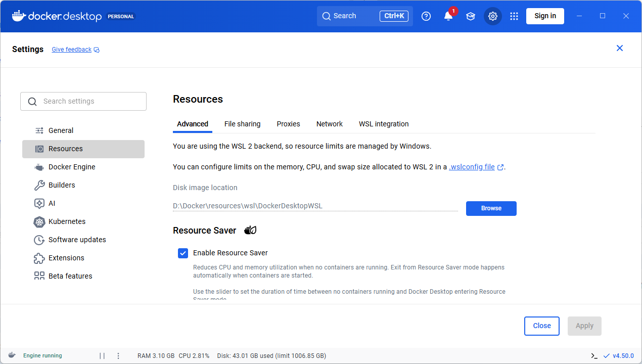
Task: Focus the top Search bar
Action: point(365,16)
